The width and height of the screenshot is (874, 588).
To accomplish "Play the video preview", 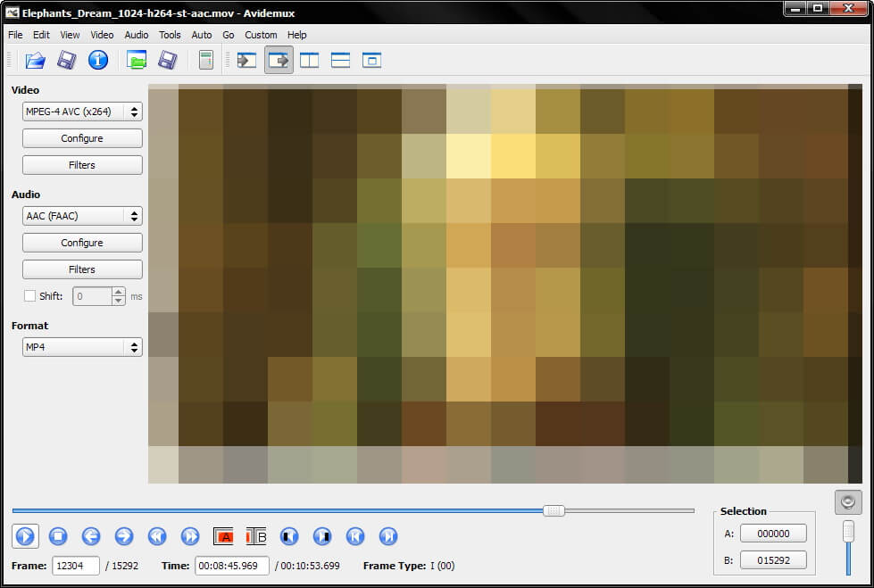I will (x=25, y=536).
